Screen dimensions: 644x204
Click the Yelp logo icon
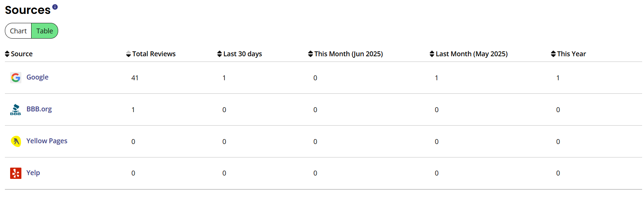click(16, 173)
